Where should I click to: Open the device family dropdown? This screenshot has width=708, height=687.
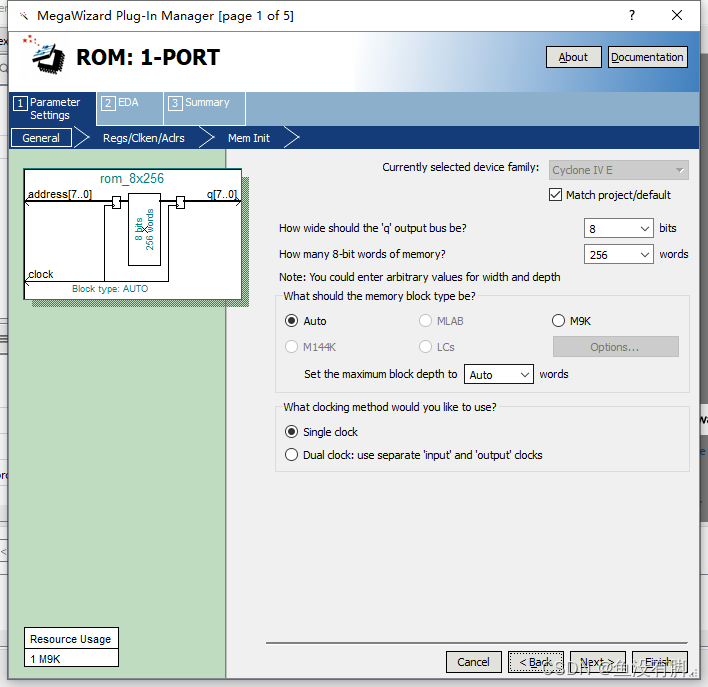[619, 170]
